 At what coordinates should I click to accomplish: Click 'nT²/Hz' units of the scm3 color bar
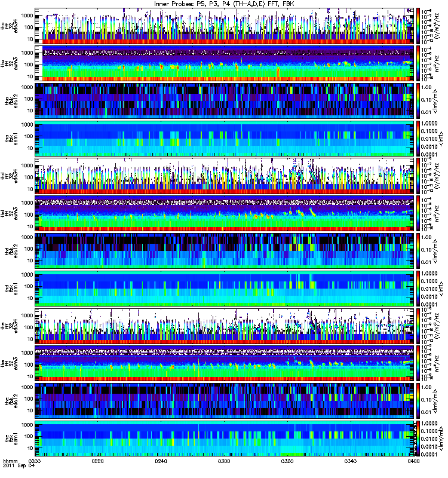click(x=436, y=363)
